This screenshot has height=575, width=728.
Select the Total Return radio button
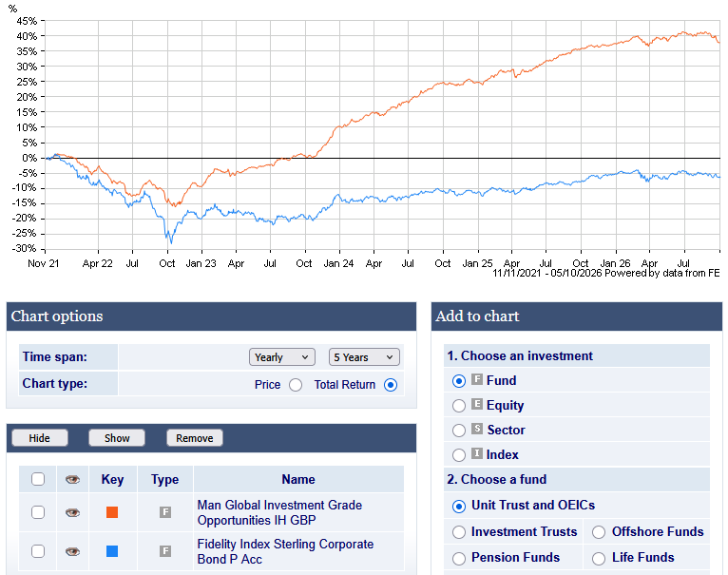coord(391,385)
